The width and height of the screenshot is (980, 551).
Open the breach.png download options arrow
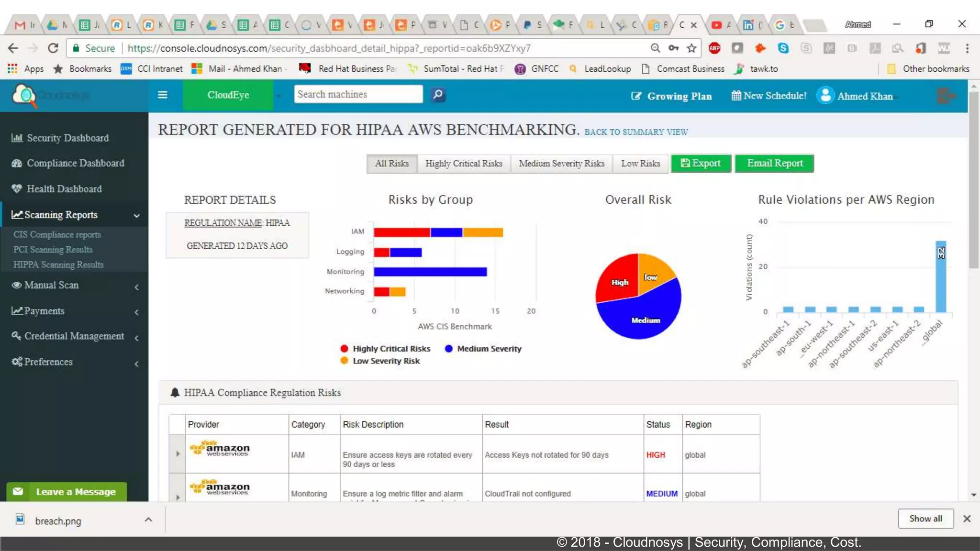click(x=148, y=519)
